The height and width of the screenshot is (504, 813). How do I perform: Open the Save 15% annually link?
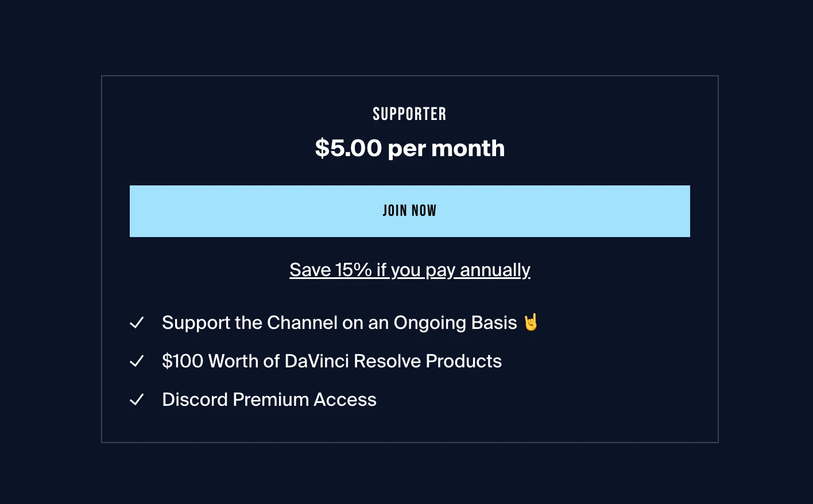[x=409, y=270]
